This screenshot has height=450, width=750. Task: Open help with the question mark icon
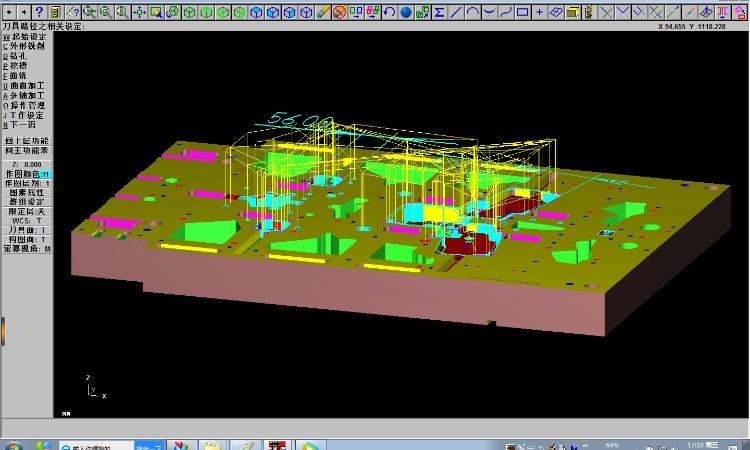coord(39,12)
